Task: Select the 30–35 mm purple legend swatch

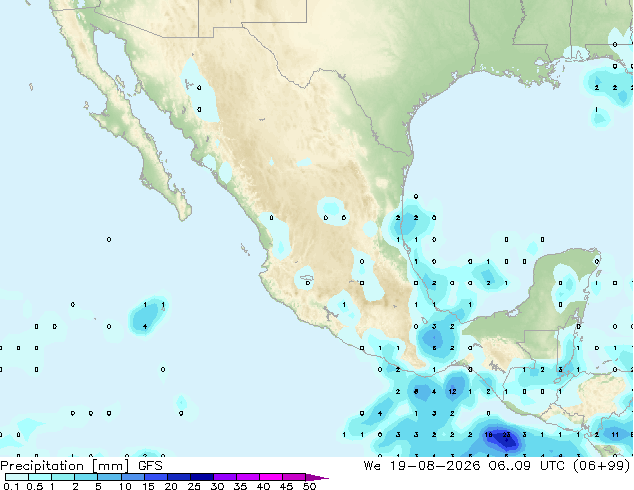Action: pyautogui.click(x=225, y=477)
